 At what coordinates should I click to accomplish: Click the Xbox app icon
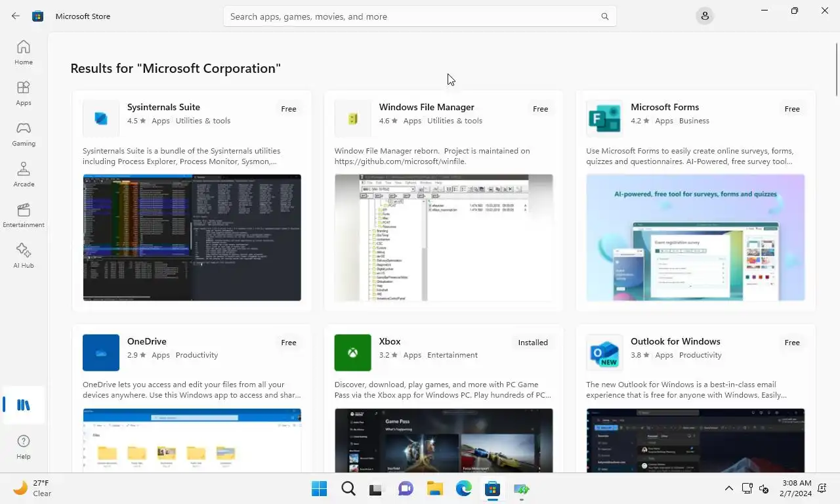pos(353,352)
